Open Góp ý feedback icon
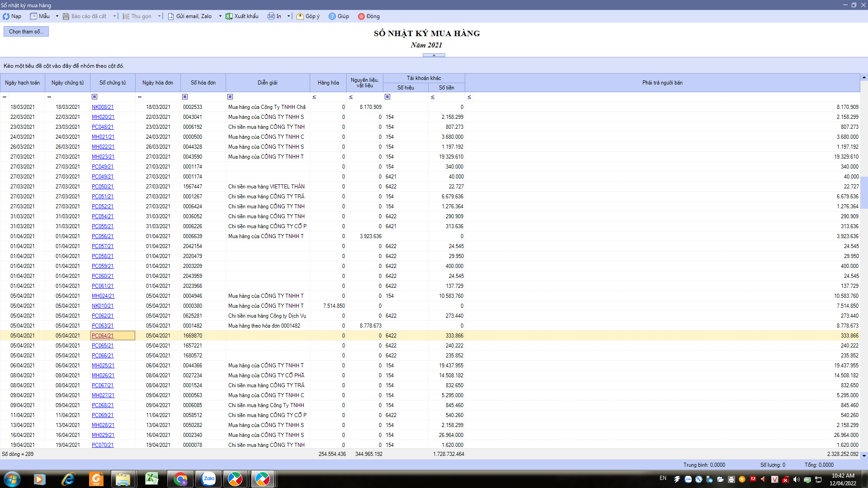The image size is (868, 488). click(x=300, y=16)
